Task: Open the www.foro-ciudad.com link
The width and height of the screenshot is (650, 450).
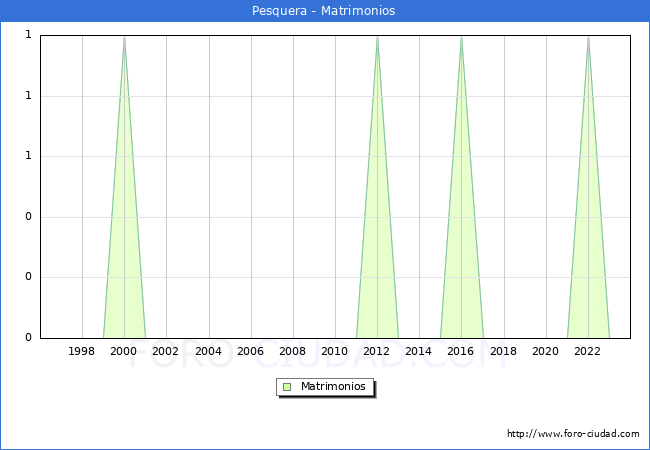Action: pos(573,434)
